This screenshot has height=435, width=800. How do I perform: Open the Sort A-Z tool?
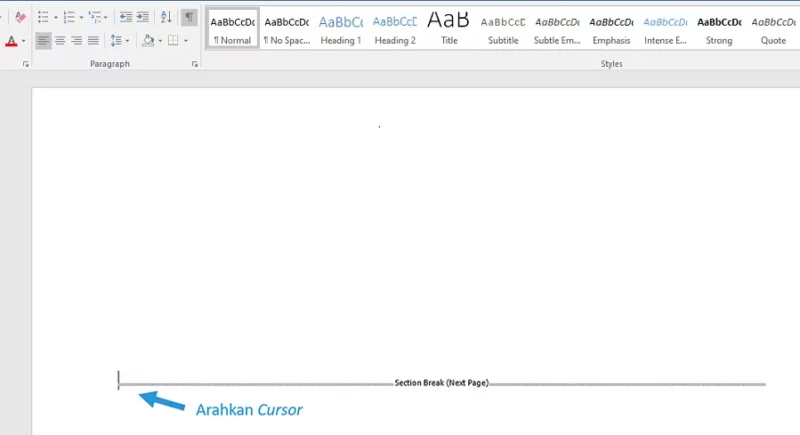coord(166,17)
